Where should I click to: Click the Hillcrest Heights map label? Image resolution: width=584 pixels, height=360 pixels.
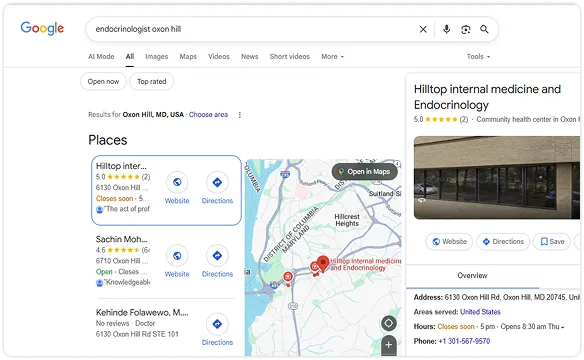(x=347, y=220)
